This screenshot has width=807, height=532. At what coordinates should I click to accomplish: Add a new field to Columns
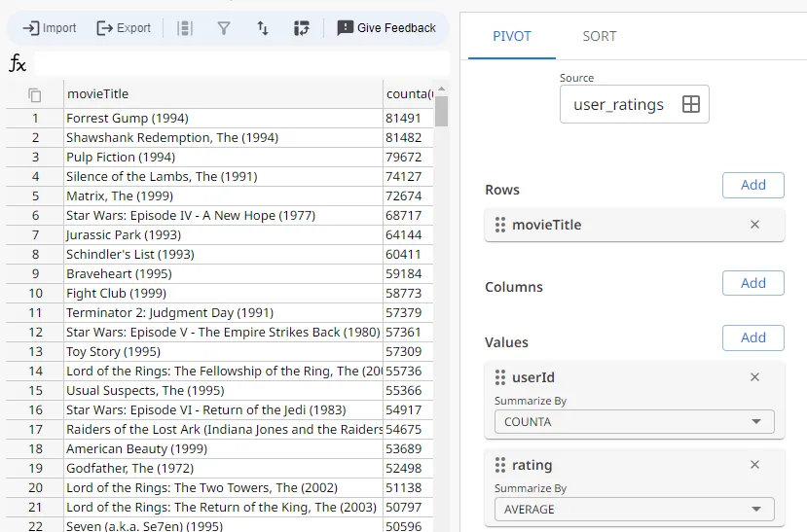[752, 283]
